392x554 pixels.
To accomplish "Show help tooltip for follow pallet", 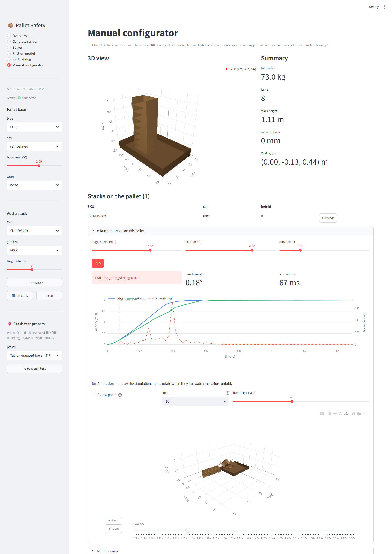I will 120,395.
